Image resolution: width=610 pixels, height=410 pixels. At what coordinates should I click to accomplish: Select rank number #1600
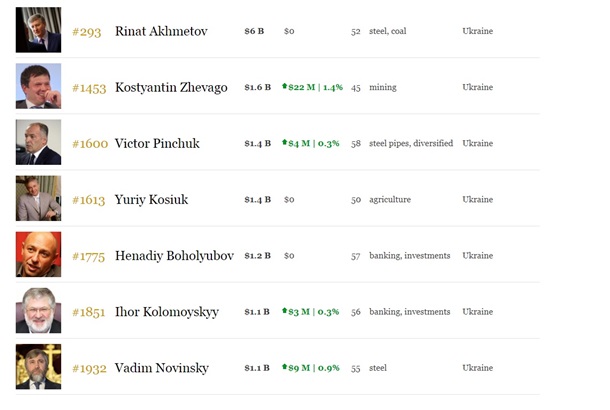pos(90,143)
